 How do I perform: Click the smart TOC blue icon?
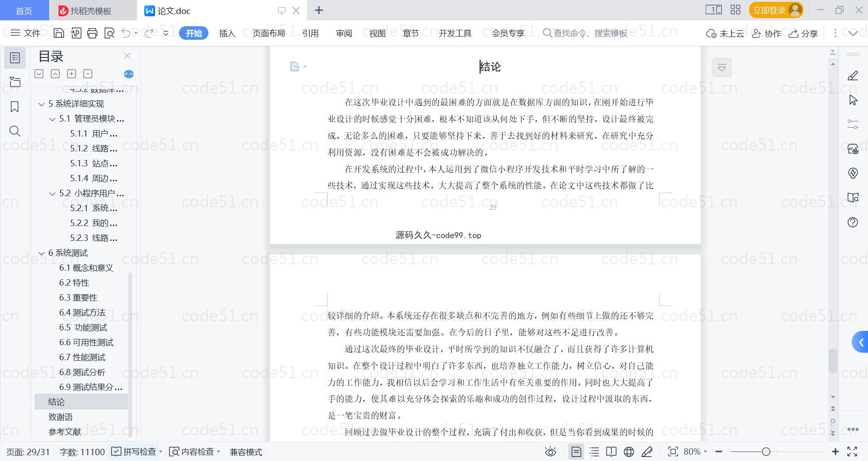pos(129,74)
